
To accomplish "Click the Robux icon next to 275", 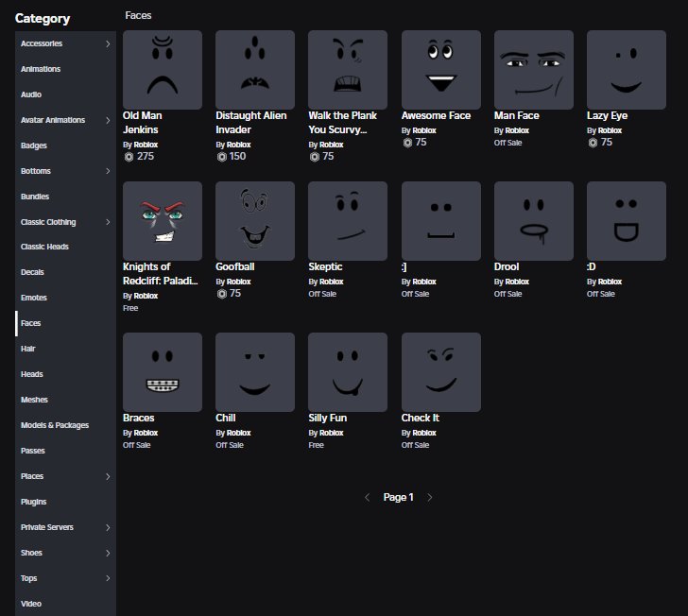I will (129, 157).
